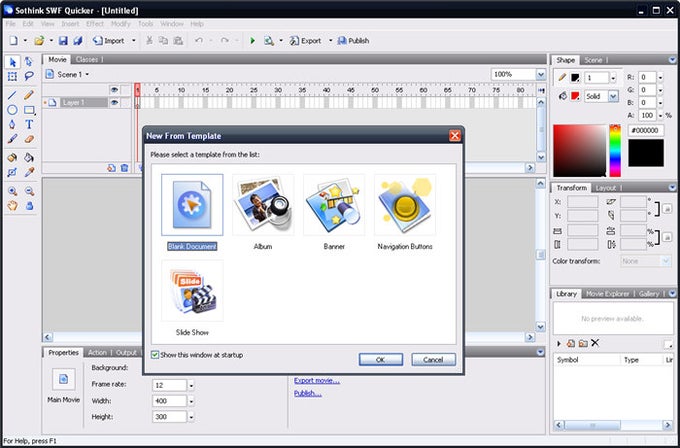Click the Import toolbar button
This screenshot has width=680, height=448.
(109, 41)
